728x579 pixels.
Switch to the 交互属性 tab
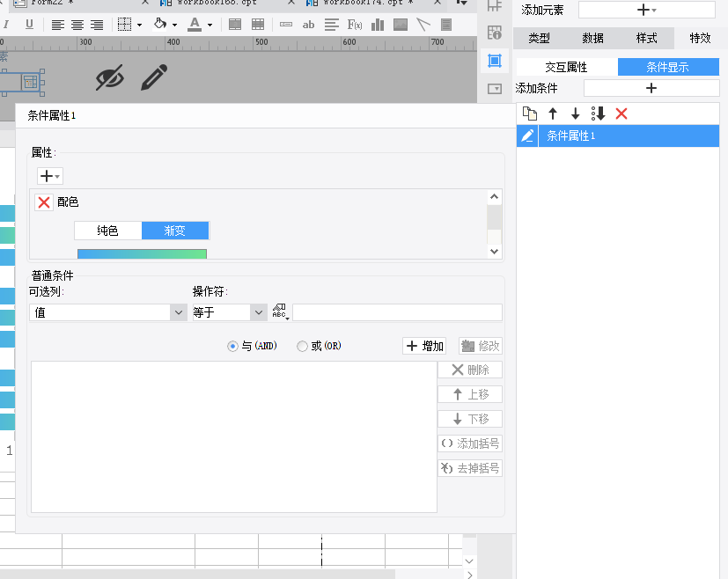point(566,67)
